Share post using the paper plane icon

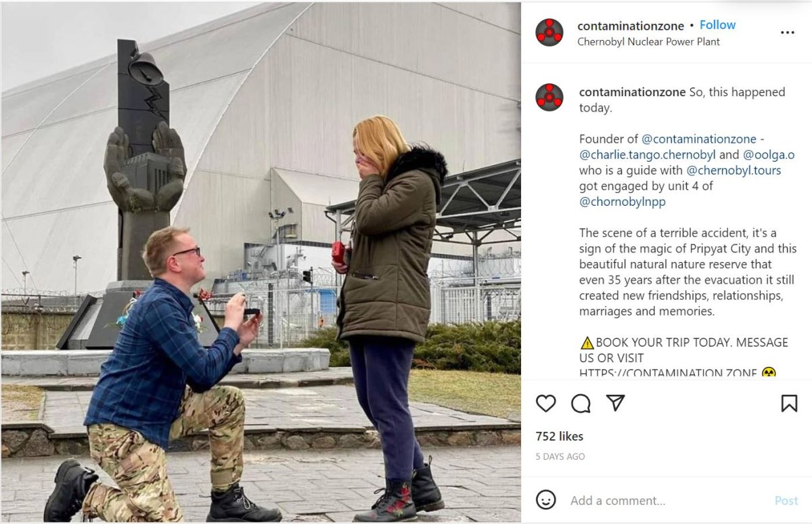pyautogui.click(x=615, y=403)
